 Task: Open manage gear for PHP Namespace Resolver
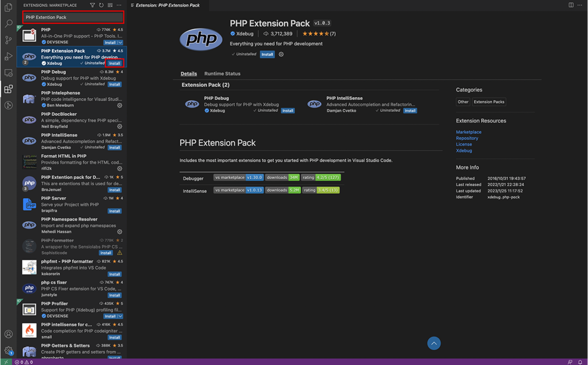click(120, 232)
